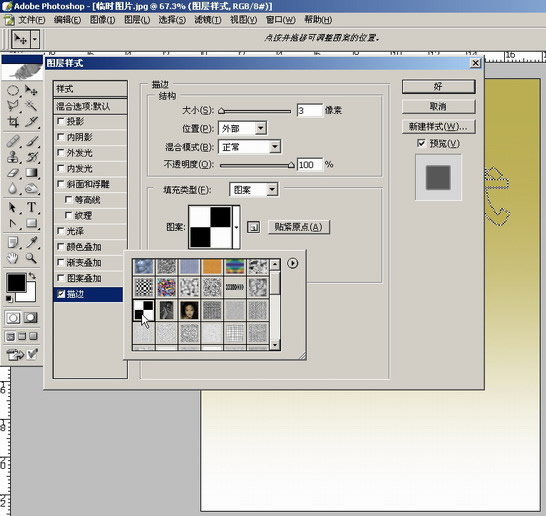
Task: Select the Elliptical Marquee tool
Action: tap(13, 91)
